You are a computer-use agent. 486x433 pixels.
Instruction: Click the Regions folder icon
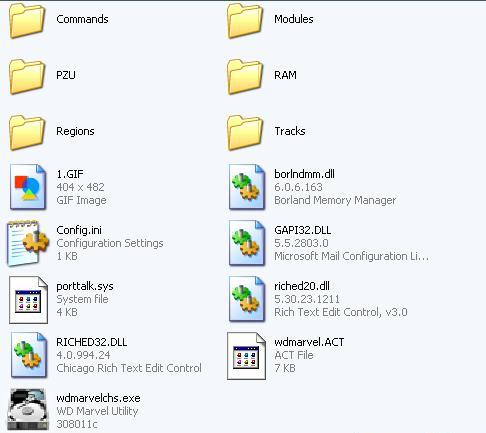27,133
